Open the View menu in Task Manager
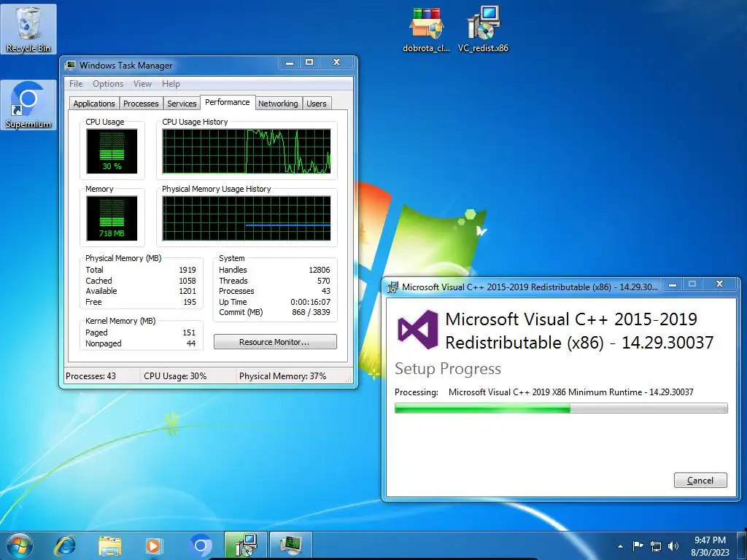 (x=142, y=84)
